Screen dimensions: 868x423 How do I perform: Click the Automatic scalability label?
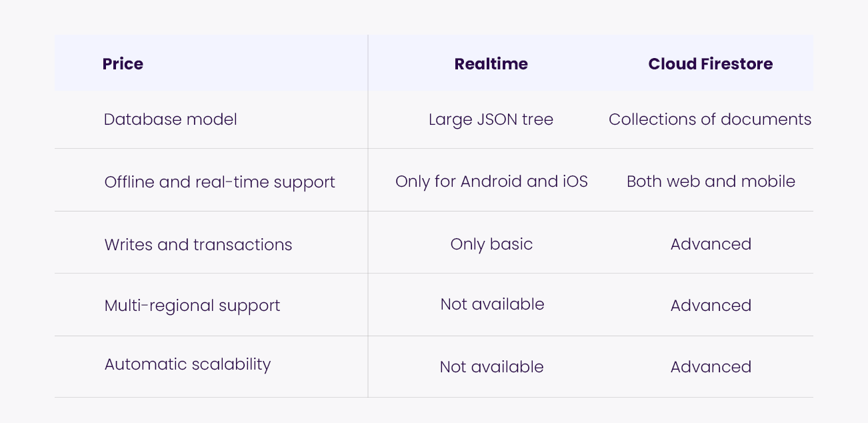(187, 365)
